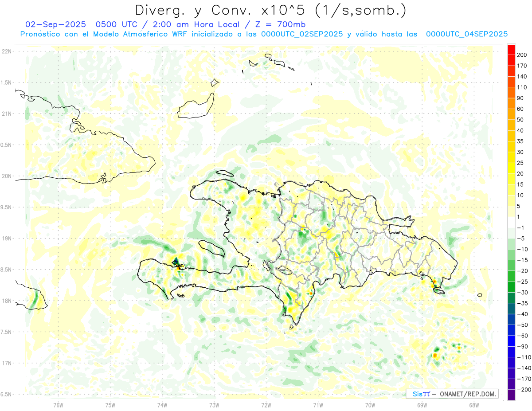Screen dimensions: 532x411
Task: Click the '69W' longitude label
Action: (422, 405)
